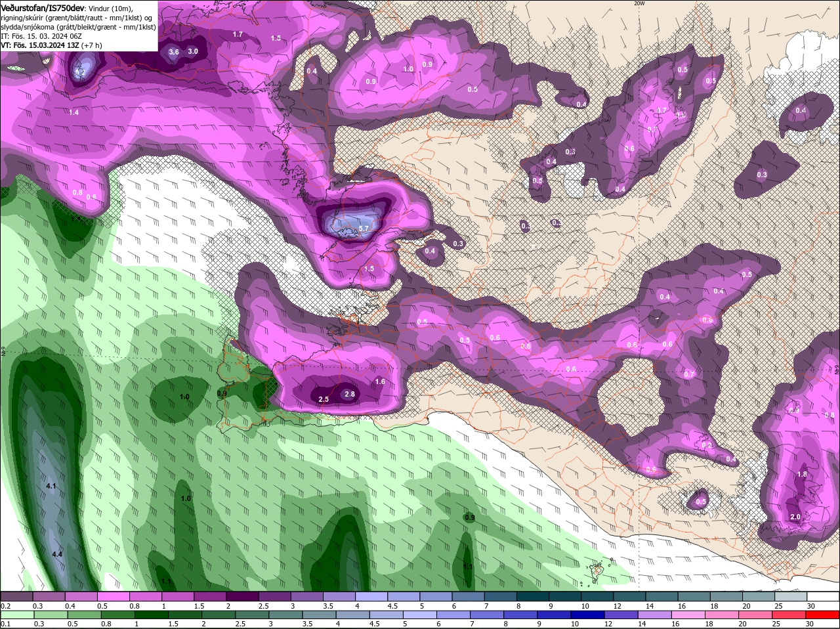Click the 5.7 snowfall peak value on the map
Image resolution: width=840 pixels, height=629 pixels.
(365, 228)
